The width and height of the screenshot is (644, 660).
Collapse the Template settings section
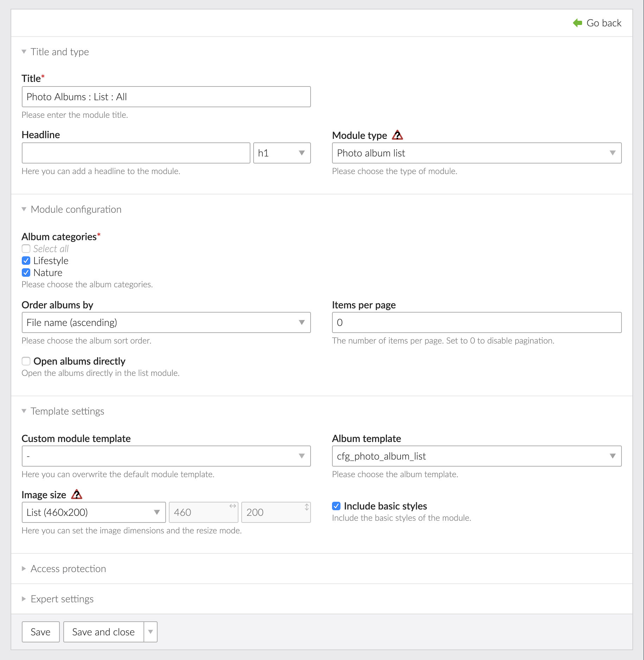(67, 411)
